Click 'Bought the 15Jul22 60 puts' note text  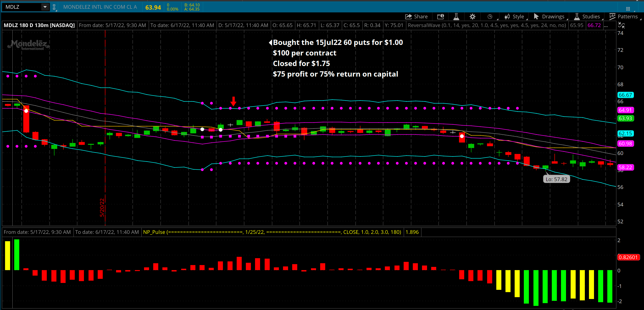[x=338, y=42]
